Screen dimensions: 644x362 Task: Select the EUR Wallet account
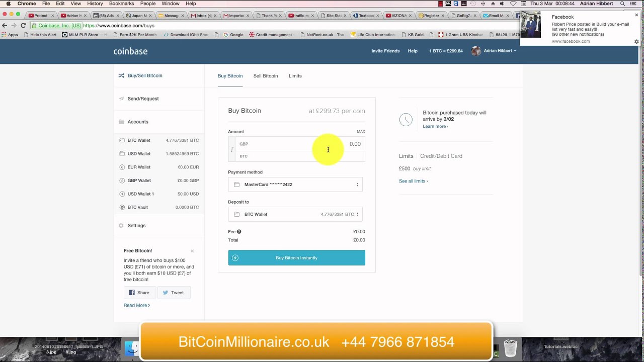click(x=159, y=167)
